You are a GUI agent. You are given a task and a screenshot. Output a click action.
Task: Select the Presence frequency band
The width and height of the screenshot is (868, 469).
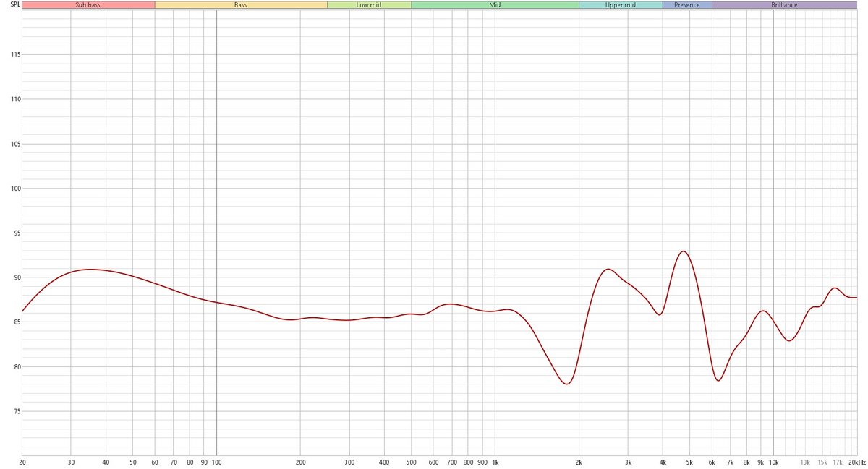coord(686,4)
